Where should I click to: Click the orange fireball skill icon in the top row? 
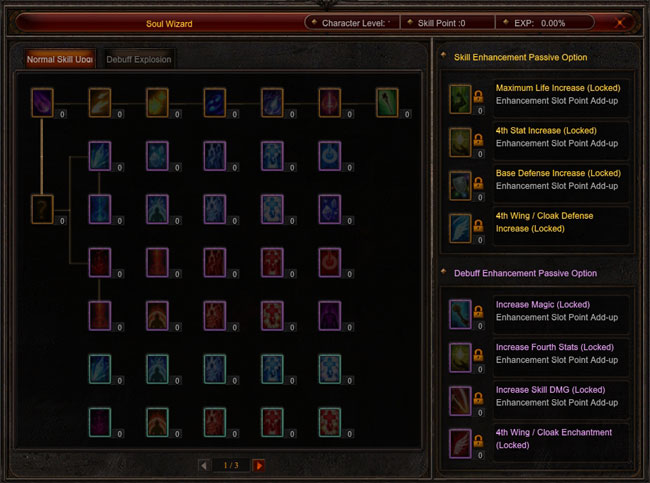click(x=157, y=102)
